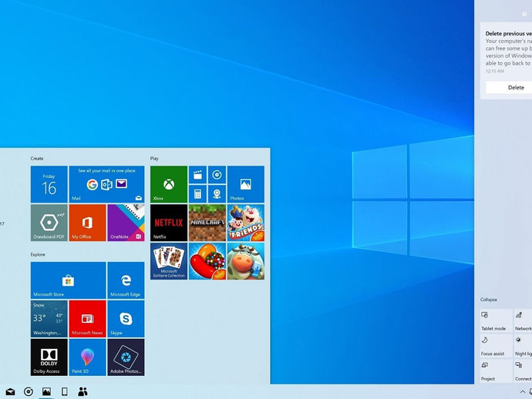Open the Farm Heroes cow tile
The width and height of the screenshot is (532, 399).
(x=246, y=261)
